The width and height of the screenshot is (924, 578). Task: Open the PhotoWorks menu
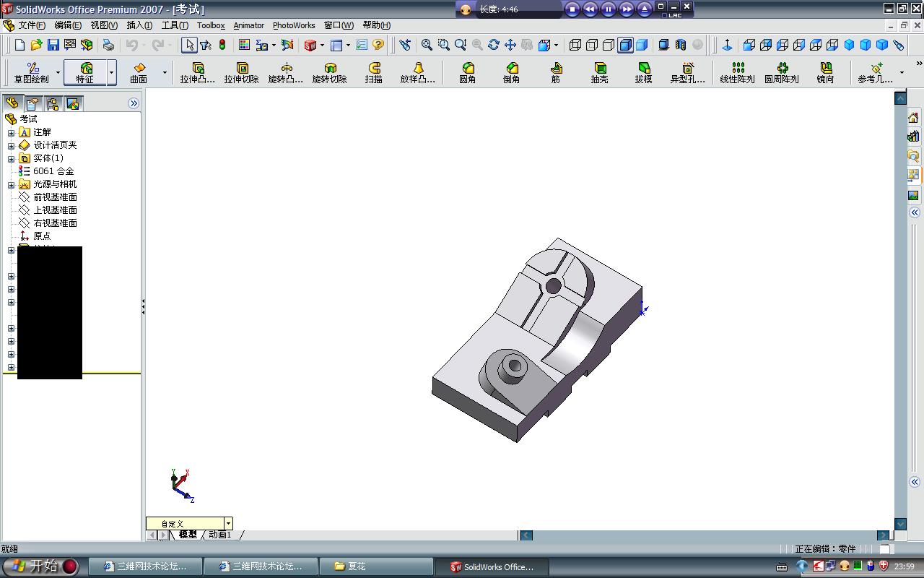click(x=294, y=25)
